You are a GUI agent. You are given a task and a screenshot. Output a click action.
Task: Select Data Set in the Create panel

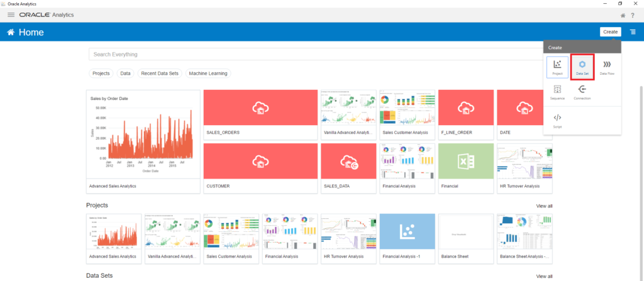pyautogui.click(x=582, y=67)
